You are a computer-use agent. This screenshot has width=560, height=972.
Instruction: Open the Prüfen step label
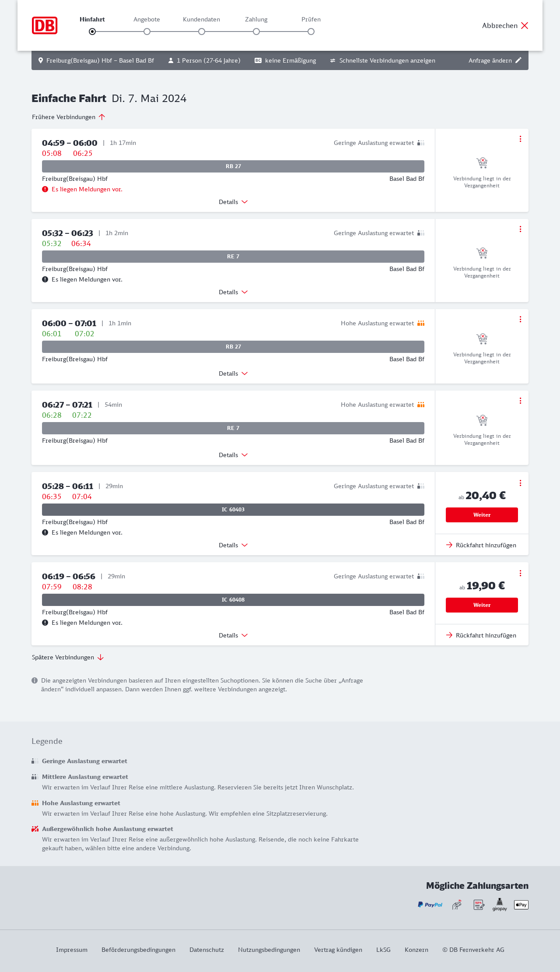[311, 19]
